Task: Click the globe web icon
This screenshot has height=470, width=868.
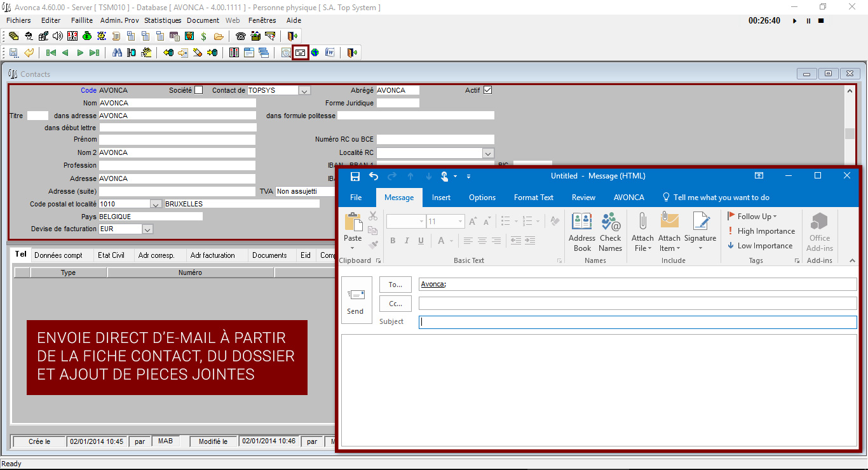Action: 315,53
